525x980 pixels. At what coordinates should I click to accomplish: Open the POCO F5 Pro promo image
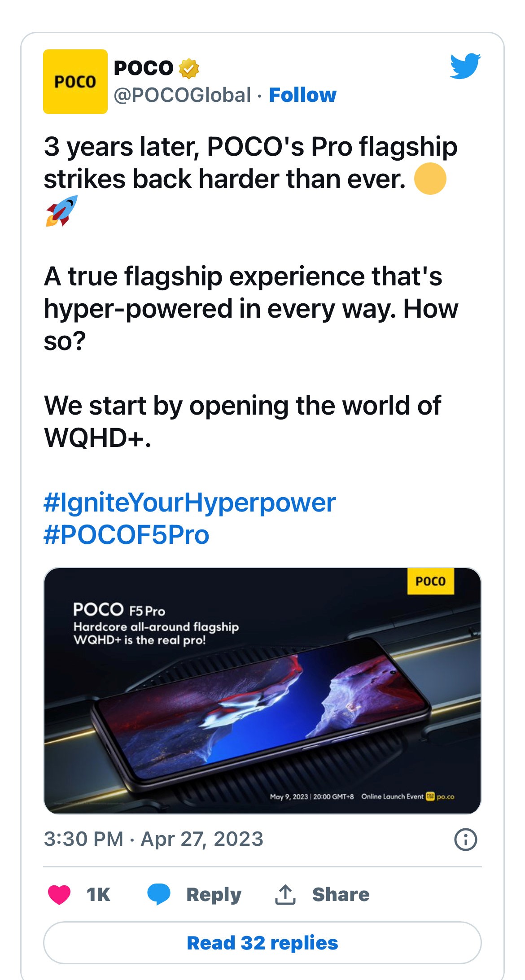pyautogui.click(x=262, y=691)
